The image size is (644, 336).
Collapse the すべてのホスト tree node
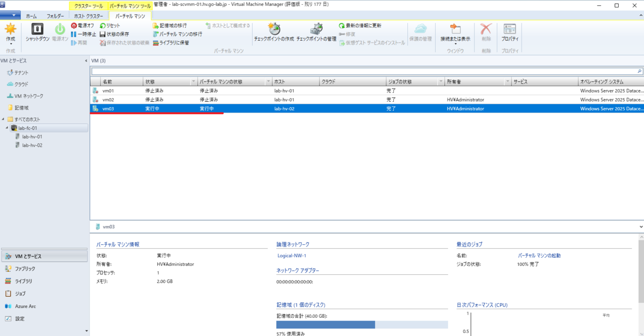click(x=4, y=119)
